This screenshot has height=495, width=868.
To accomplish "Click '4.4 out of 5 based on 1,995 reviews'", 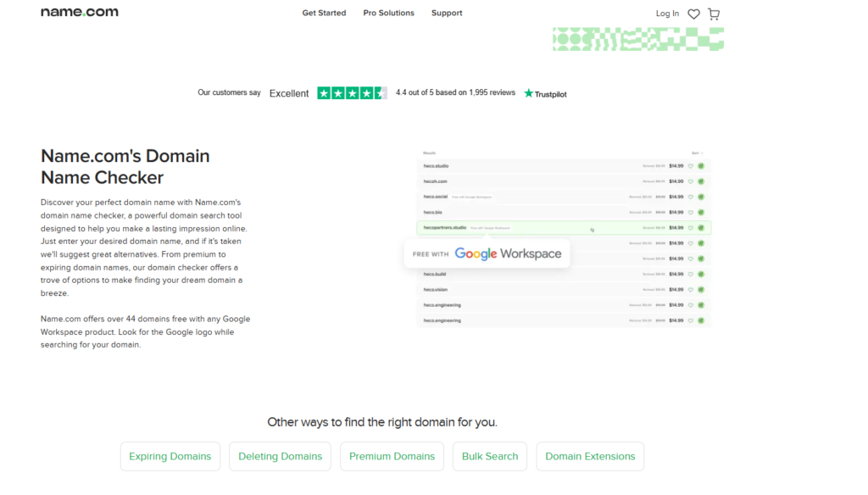I will click(455, 92).
